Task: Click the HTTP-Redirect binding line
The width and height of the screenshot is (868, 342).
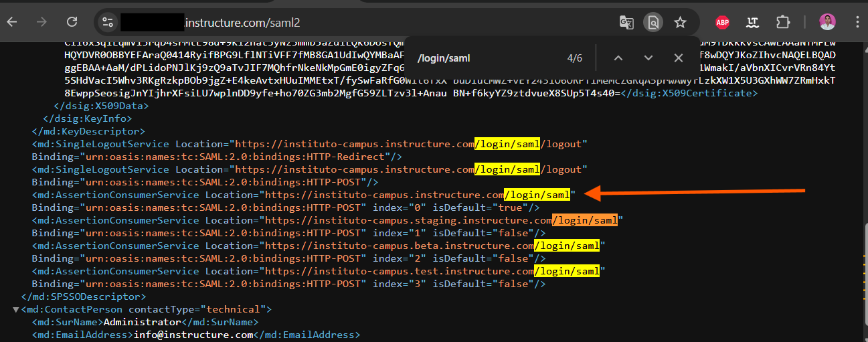Action: coord(217,157)
